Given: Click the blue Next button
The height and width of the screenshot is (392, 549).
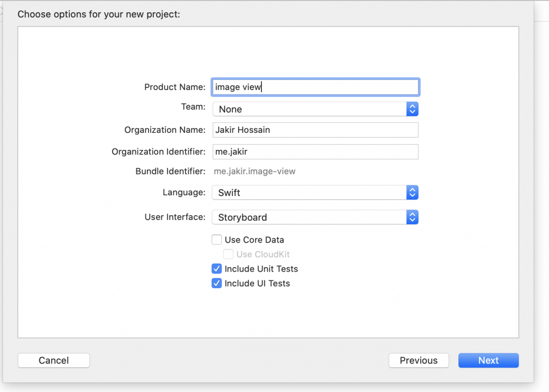Looking at the screenshot, I should click(488, 360).
